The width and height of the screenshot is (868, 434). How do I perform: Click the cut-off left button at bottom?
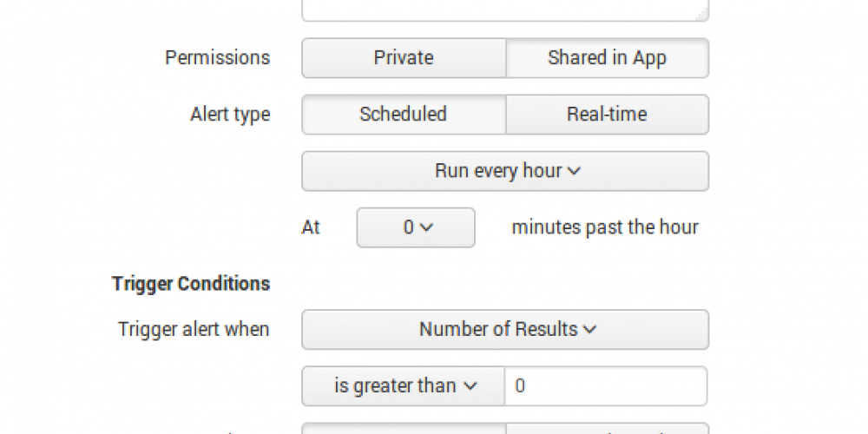[x=404, y=429]
